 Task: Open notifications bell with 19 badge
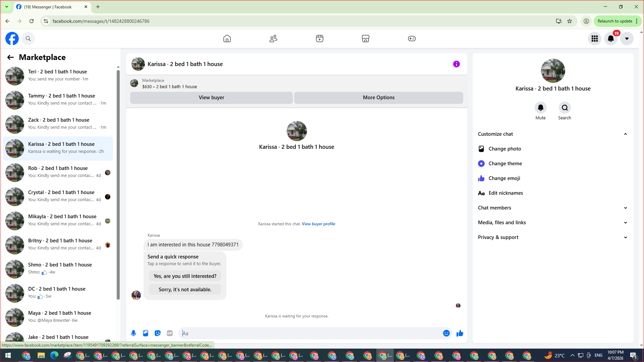click(611, 39)
